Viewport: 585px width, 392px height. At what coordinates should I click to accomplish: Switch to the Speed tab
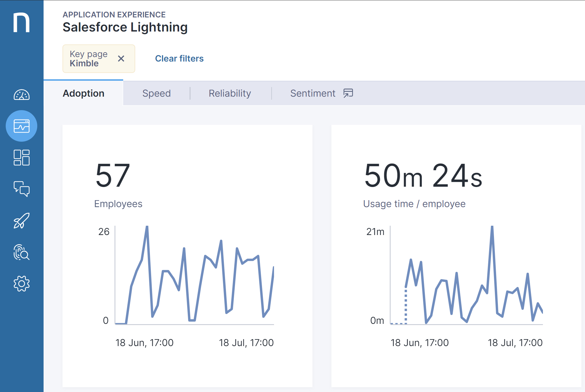(x=156, y=93)
